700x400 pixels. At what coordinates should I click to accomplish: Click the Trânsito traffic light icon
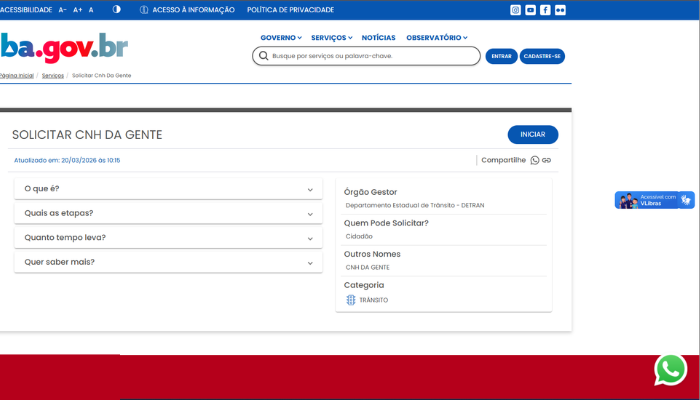351,300
